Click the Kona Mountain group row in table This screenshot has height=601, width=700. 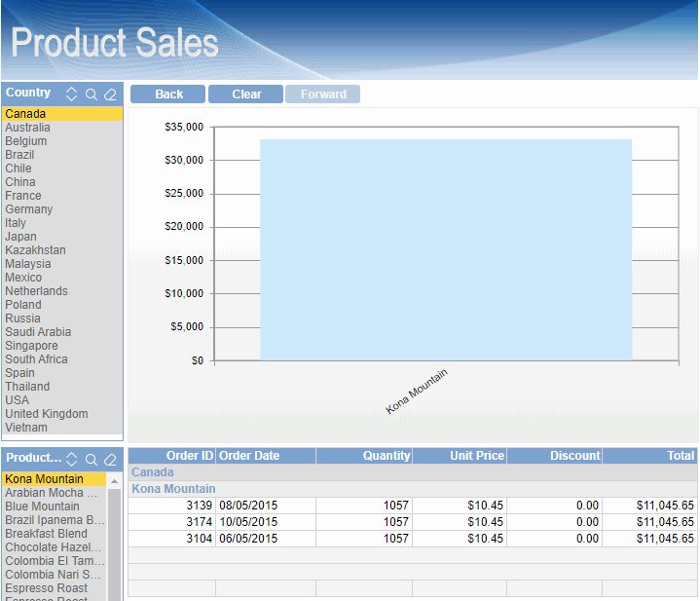(x=173, y=489)
